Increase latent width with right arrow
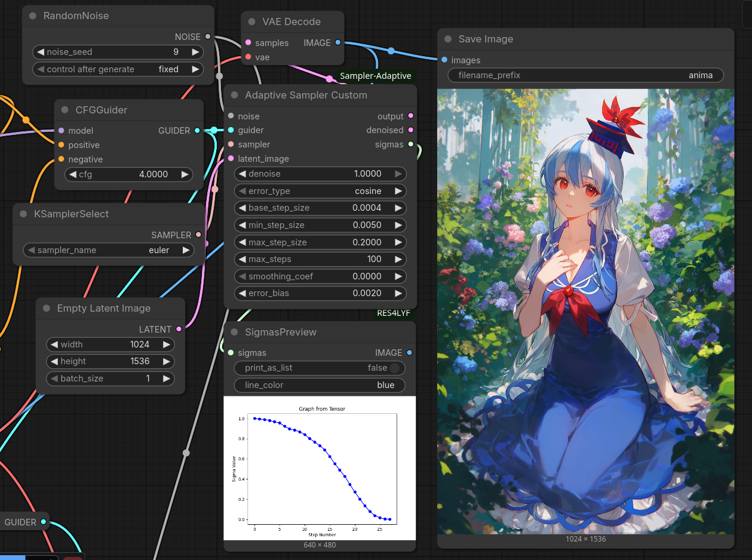752x560 pixels. click(166, 344)
